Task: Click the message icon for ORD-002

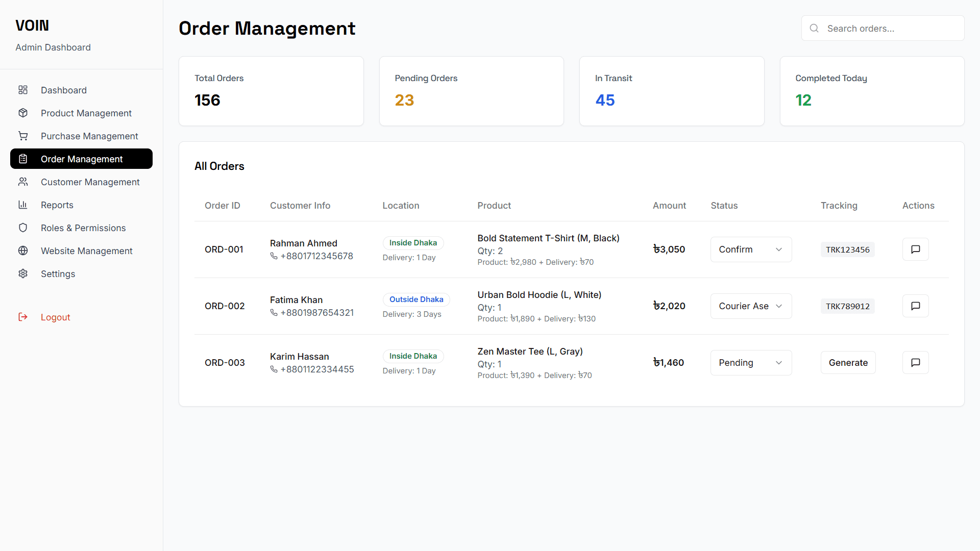Action: click(915, 306)
